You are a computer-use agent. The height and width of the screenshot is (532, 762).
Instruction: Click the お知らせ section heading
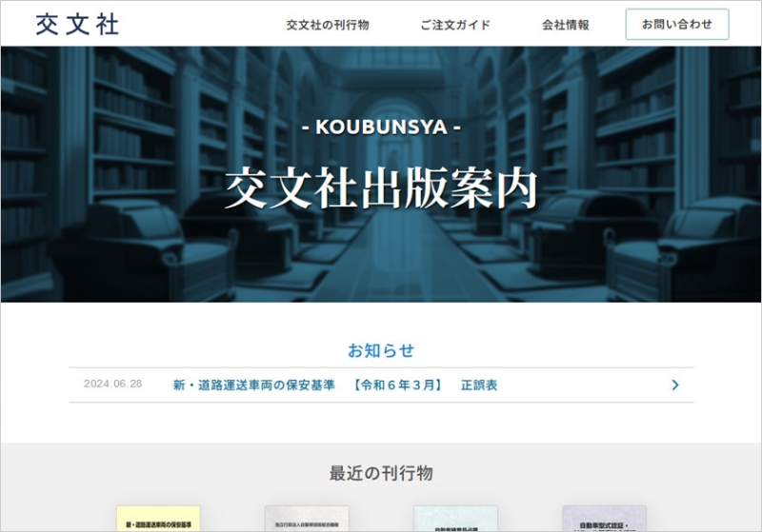click(381, 350)
